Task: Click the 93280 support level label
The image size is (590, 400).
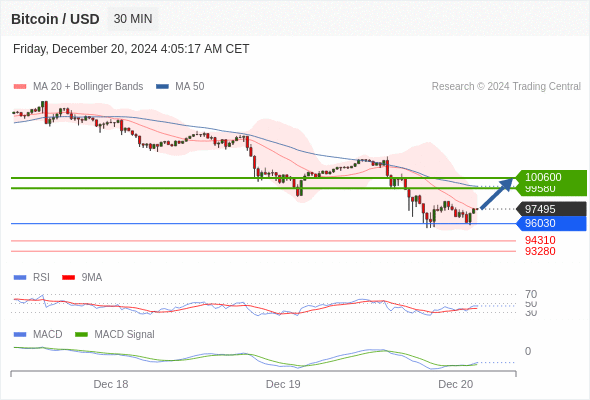Action: click(540, 251)
